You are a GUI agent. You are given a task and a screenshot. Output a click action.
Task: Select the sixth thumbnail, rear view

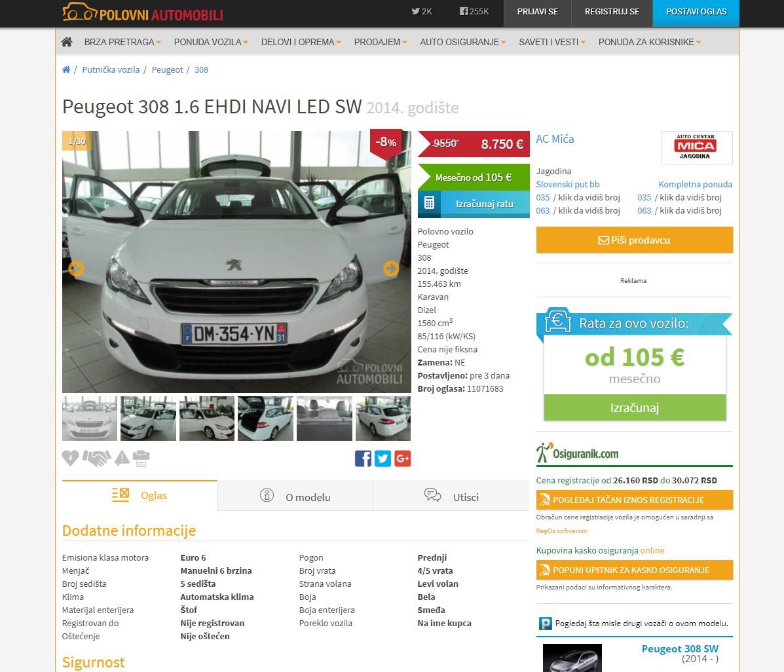point(383,419)
